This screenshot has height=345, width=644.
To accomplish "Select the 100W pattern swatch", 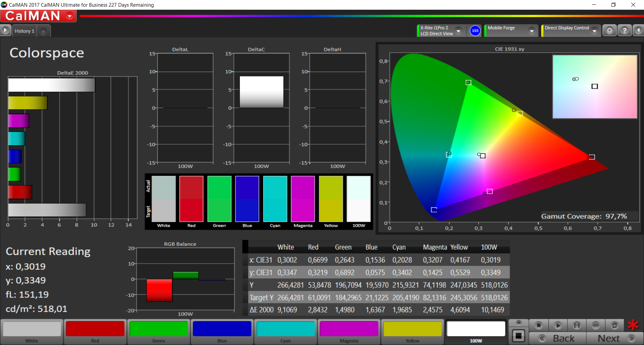I will click(476, 332).
